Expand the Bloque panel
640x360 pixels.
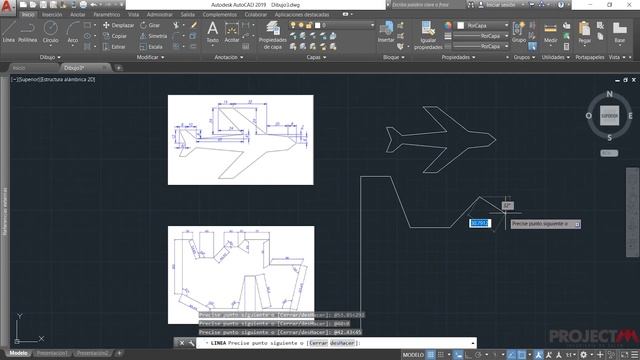(394, 57)
